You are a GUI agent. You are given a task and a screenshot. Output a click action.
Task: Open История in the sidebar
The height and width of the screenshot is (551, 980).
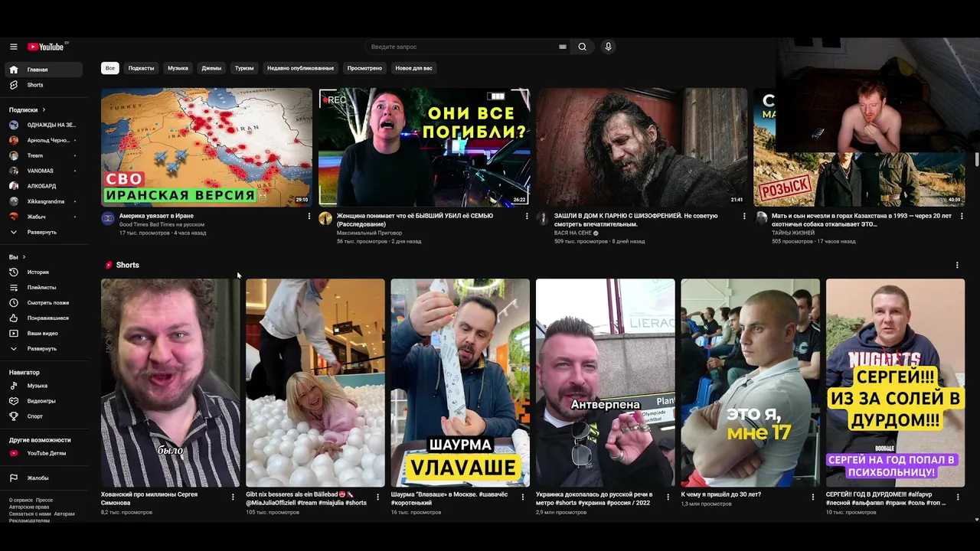pos(44,272)
